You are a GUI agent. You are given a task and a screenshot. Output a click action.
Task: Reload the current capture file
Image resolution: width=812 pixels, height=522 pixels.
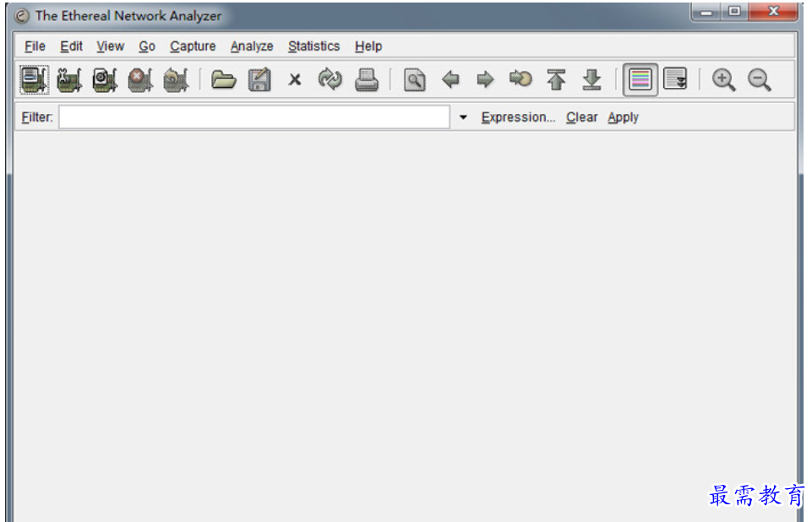pos(330,79)
